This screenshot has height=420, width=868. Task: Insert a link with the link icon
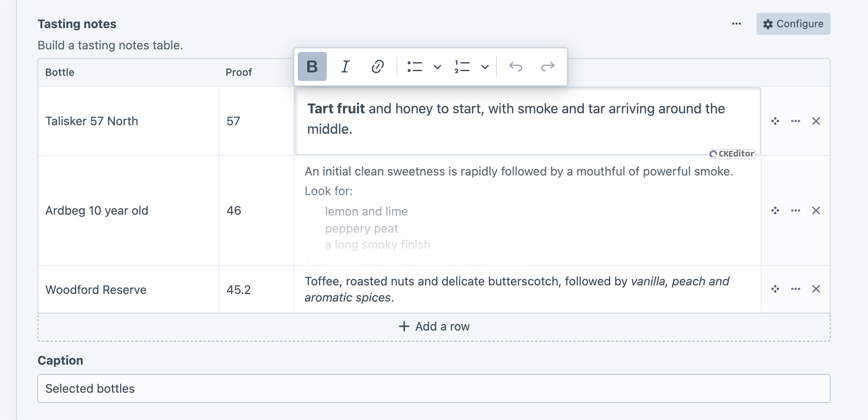[x=377, y=66]
